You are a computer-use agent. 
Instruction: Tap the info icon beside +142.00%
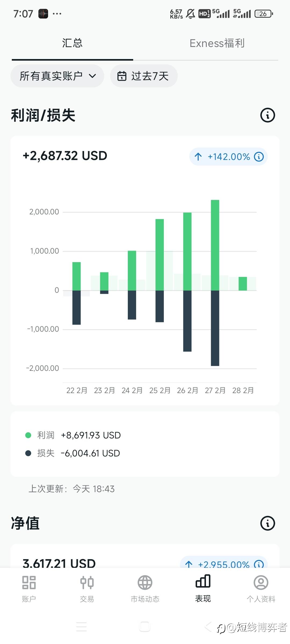259,157
